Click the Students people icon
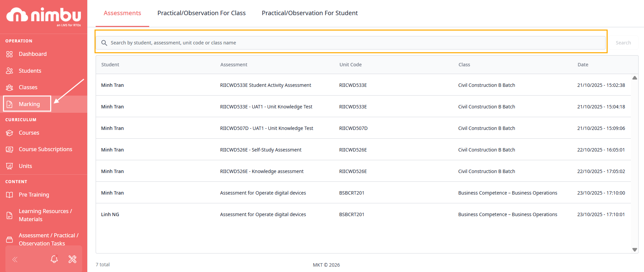This screenshot has width=644, height=272. [9, 71]
